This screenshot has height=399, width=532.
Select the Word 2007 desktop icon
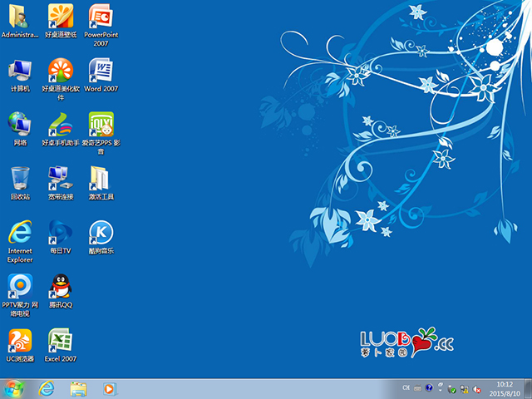[x=101, y=70]
